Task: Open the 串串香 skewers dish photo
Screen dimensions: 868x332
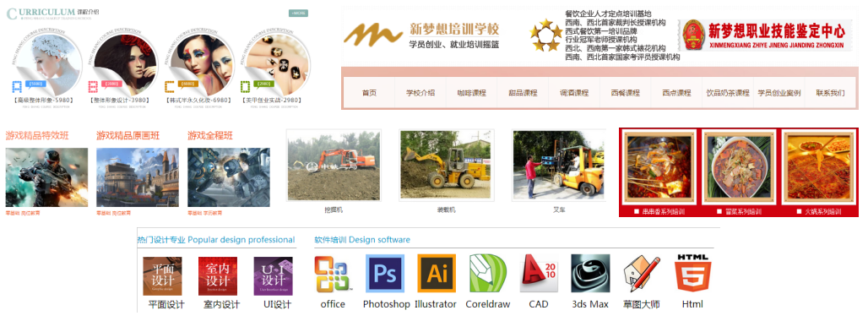Action: [x=659, y=168]
